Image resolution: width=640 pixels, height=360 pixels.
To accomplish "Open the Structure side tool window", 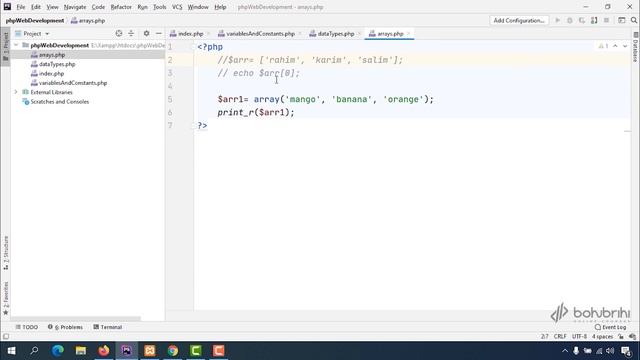I will (6, 253).
